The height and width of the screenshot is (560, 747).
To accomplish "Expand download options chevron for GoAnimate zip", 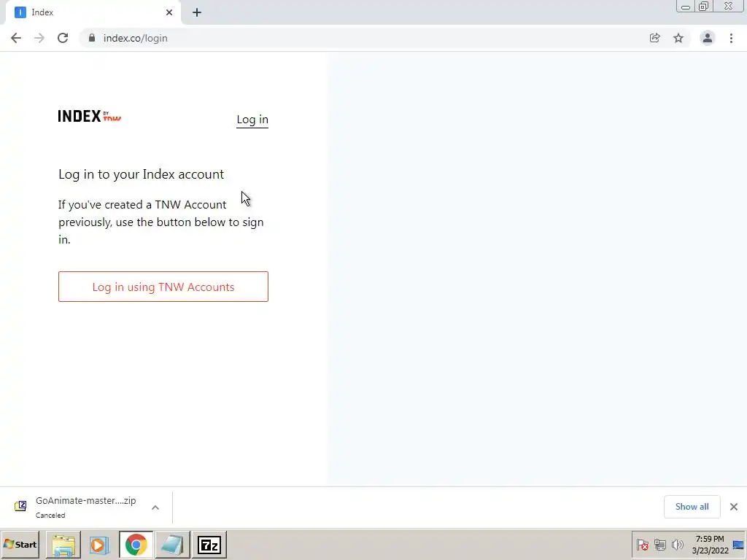I will point(155,507).
